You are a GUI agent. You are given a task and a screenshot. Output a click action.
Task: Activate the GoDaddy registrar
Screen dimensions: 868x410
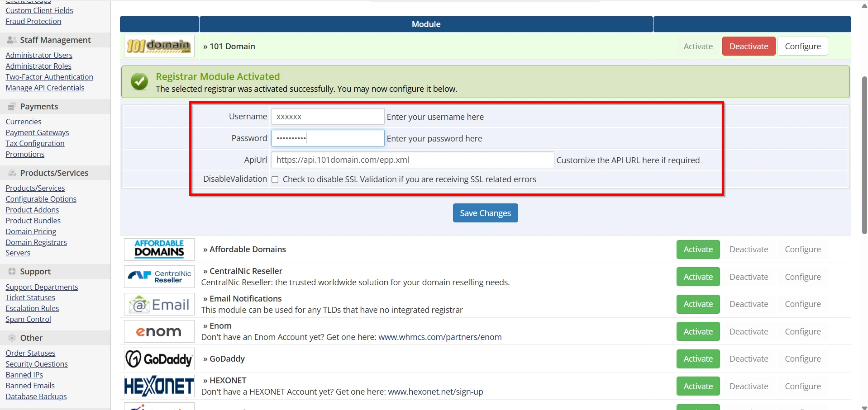[698, 359]
